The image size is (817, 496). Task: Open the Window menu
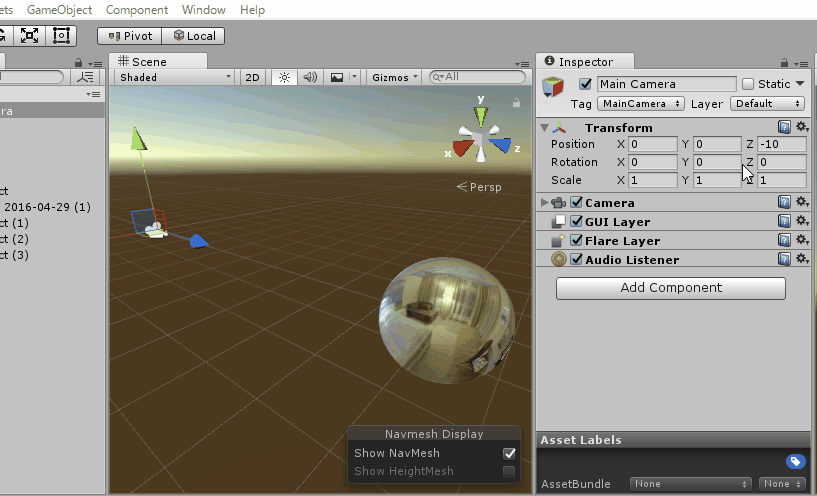pos(203,9)
